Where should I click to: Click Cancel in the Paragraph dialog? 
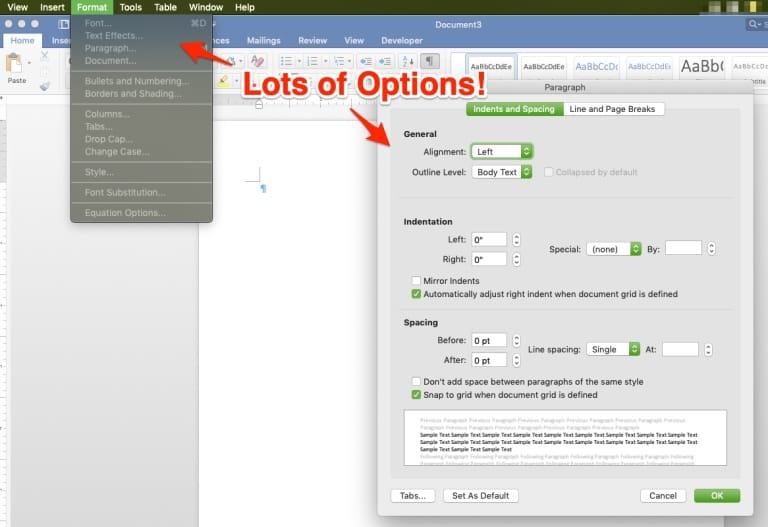[663, 496]
